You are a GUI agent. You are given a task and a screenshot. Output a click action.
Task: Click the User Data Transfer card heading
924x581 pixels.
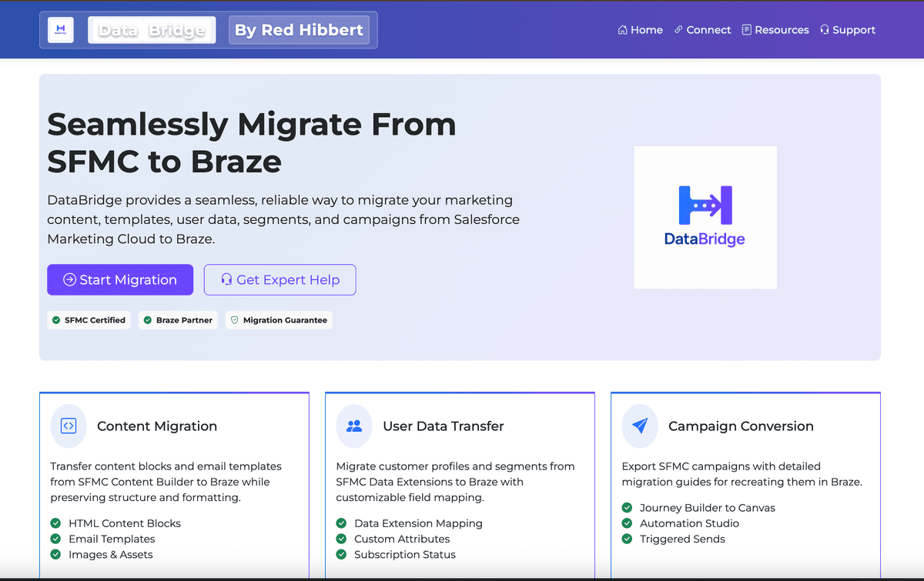tap(444, 426)
